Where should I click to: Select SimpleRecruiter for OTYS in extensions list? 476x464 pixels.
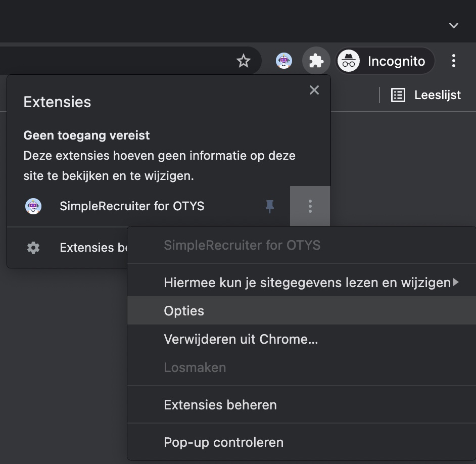(x=132, y=206)
